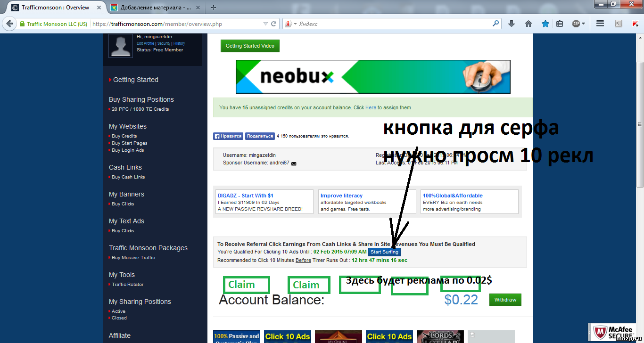Click the Facebook Поделиться button
The height and width of the screenshot is (343, 644).
[260, 136]
